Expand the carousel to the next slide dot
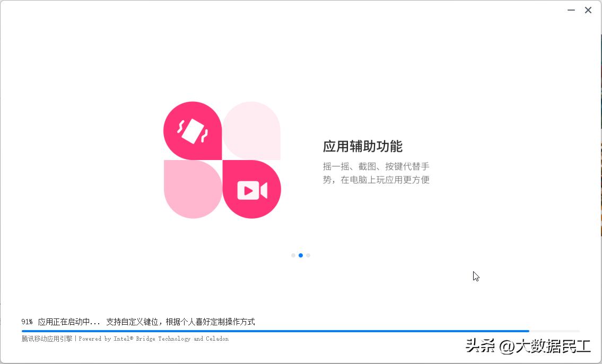Image resolution: width=602 pixels, height=364 pixels. point(308,255)
